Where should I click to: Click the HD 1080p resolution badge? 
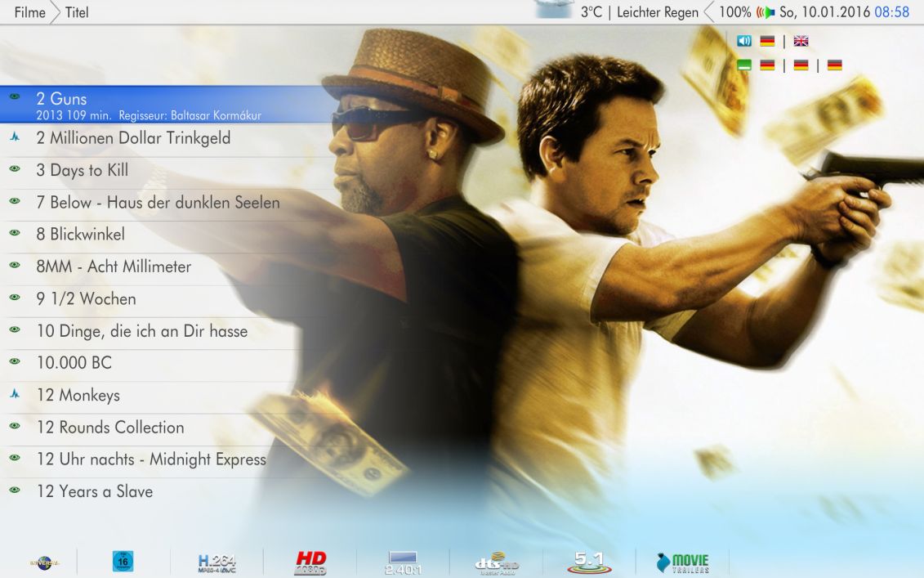pyautogui.click(x=310, y=562)
